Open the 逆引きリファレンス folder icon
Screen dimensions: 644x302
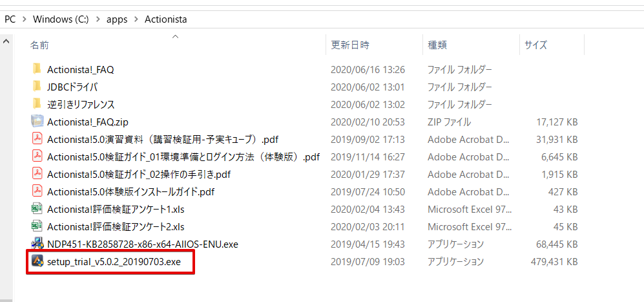pyautogui.click(x=37, y=105)
